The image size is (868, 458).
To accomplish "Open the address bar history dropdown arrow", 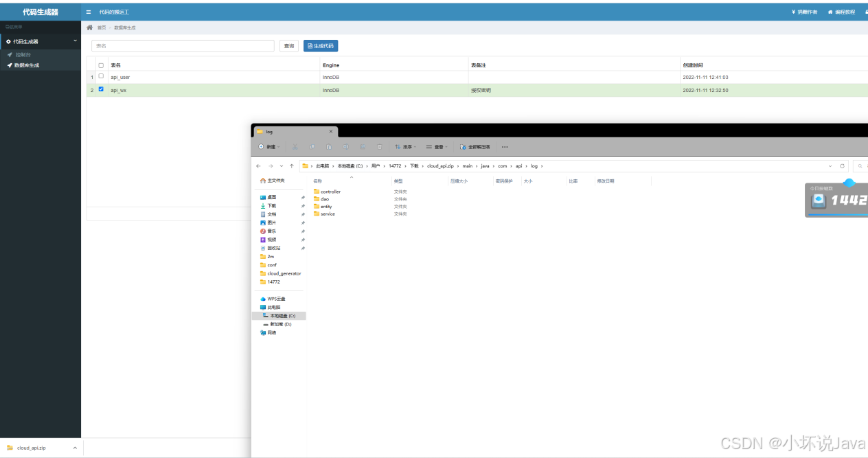I will point(831,166).
